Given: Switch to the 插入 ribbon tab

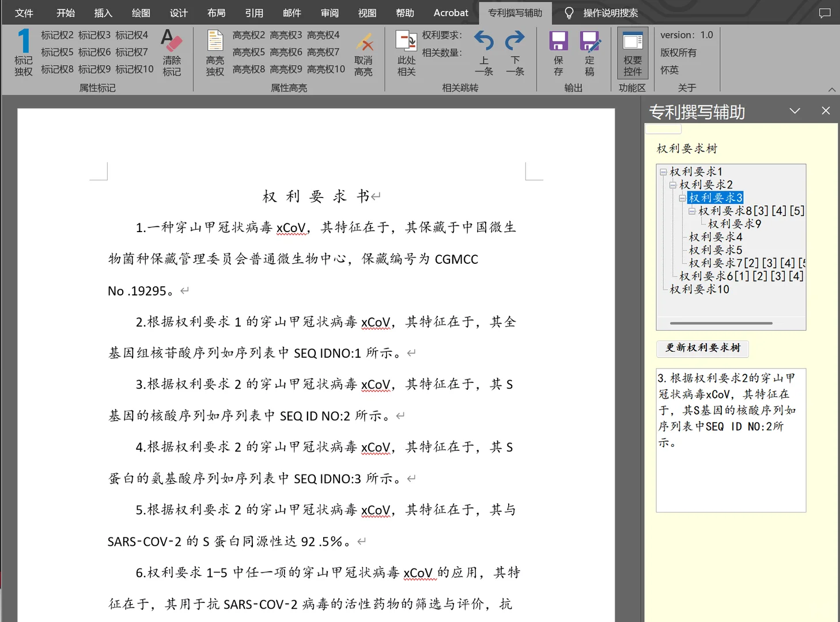Looking at the screenshot, I should pos(103,13).
